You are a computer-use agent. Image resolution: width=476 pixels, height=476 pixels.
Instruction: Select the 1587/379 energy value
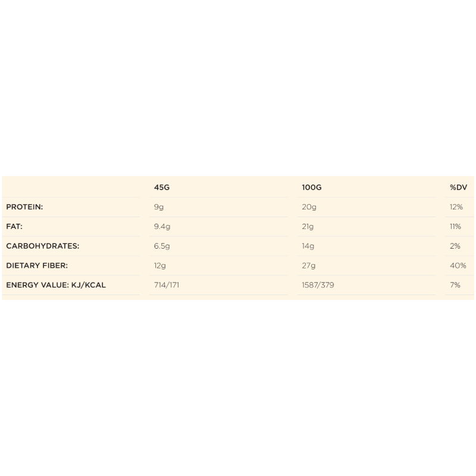click(x=318, y=285)
